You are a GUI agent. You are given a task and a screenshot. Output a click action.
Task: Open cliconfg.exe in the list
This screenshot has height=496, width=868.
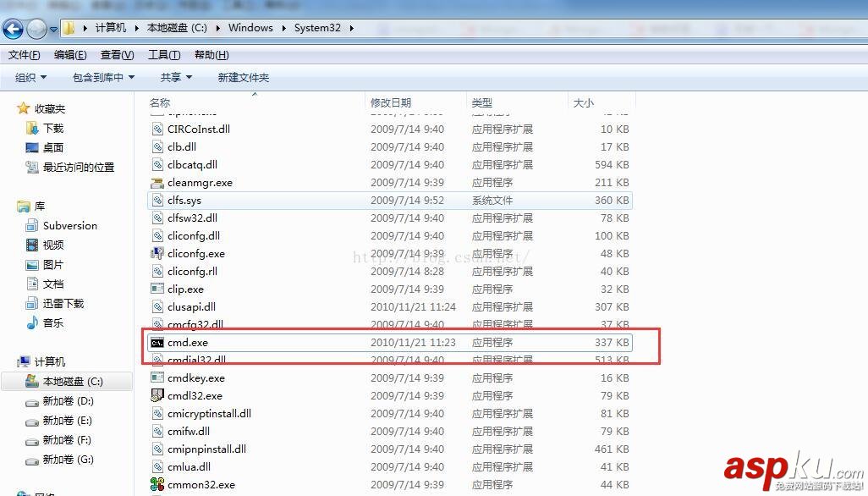195,253
